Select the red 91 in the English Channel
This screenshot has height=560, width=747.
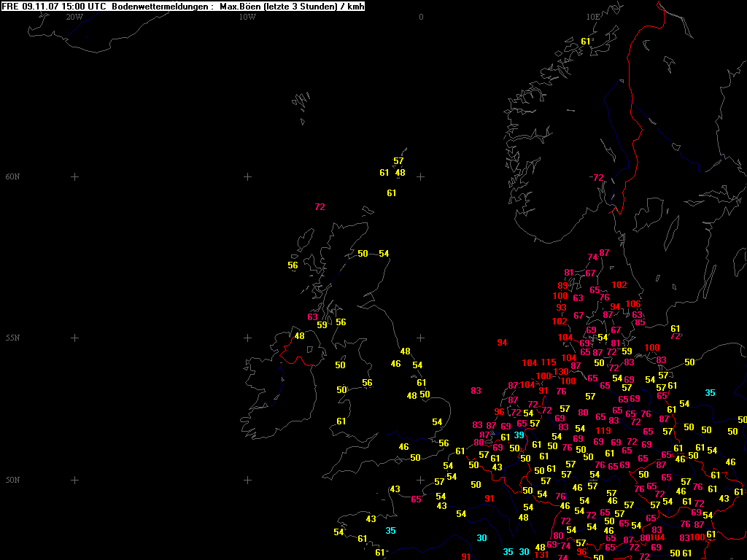[x=489, y=499]
